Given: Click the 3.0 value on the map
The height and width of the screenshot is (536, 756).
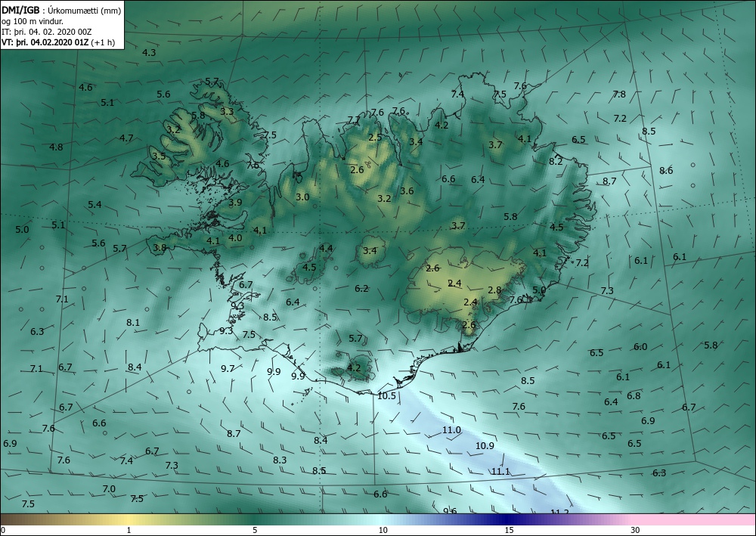Looking at the screenshot, I should tap(302, 197).
